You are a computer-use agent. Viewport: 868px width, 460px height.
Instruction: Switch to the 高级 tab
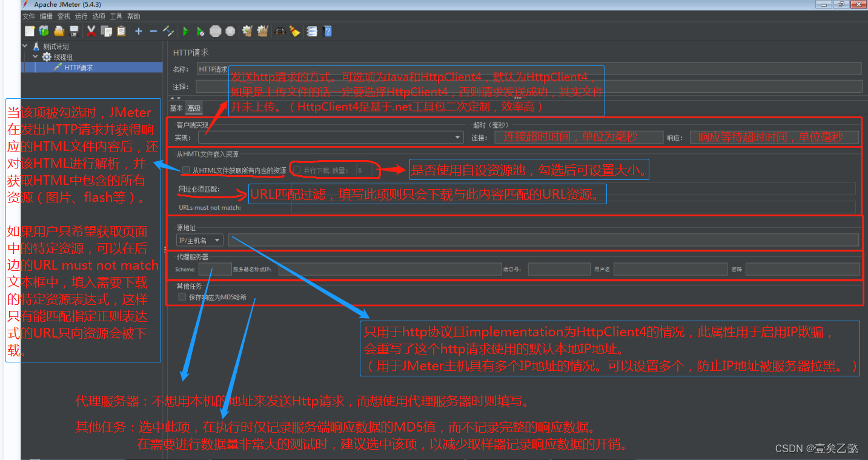click(x=194, y=108)
